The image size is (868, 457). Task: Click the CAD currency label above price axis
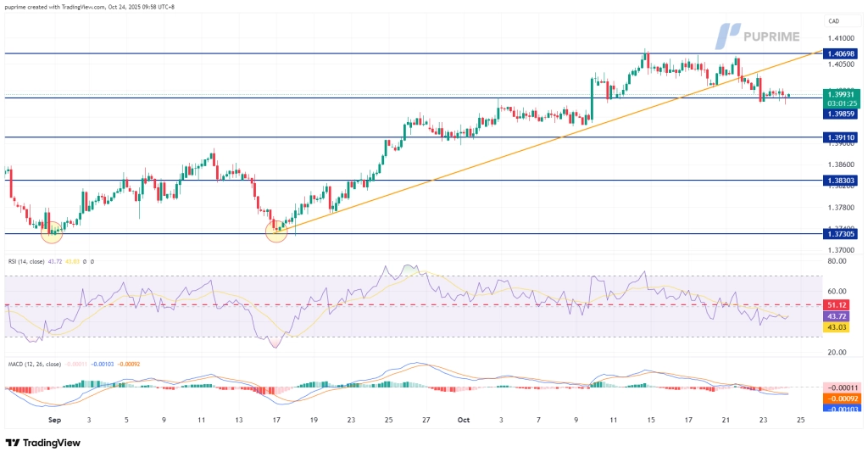point(833,20)
